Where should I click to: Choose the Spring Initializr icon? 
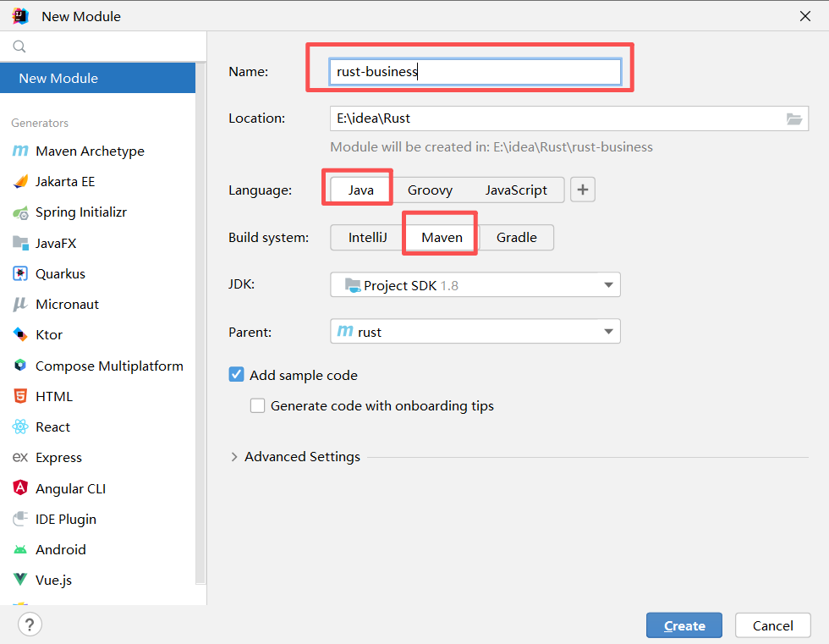tap(20, 212)
